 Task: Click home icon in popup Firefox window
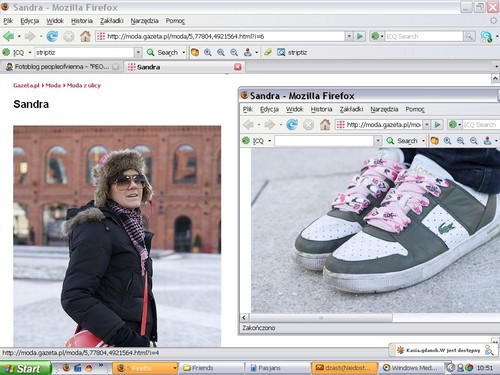pyautogui.click(x=325, y=125)
